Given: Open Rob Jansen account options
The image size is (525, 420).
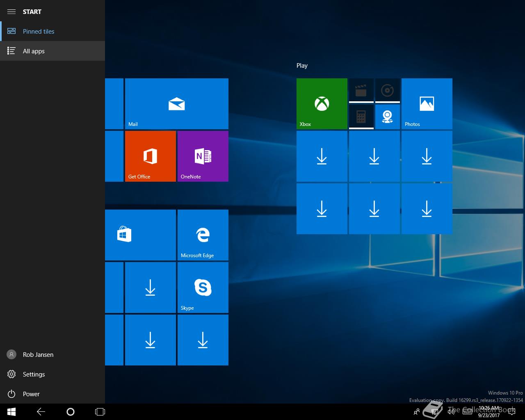Looking at the screenshot, I should (52, 354).
